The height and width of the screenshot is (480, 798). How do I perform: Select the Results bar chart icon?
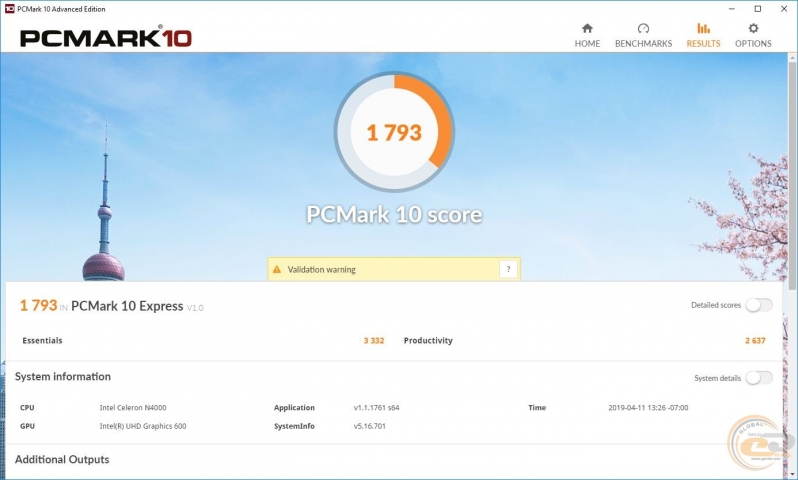[x=703, y=28]
